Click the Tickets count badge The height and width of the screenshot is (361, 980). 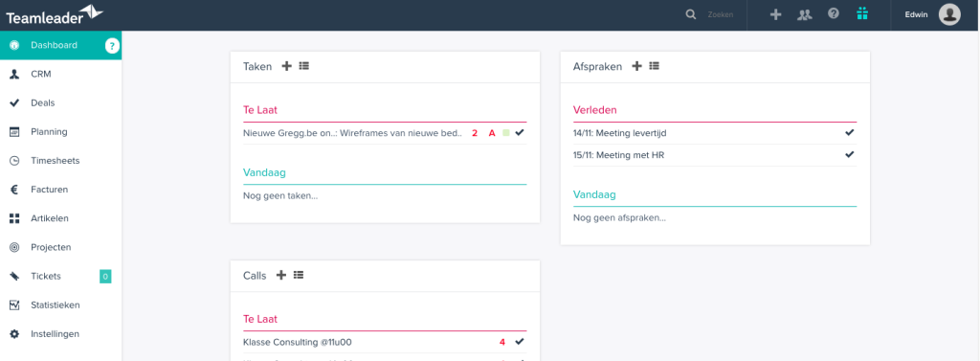(x=105, y=276)
